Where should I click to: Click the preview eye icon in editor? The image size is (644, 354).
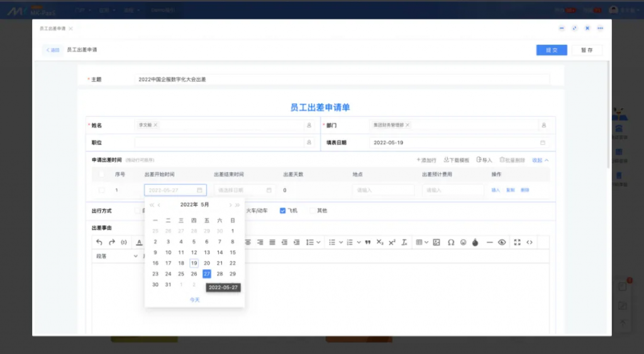502,242
